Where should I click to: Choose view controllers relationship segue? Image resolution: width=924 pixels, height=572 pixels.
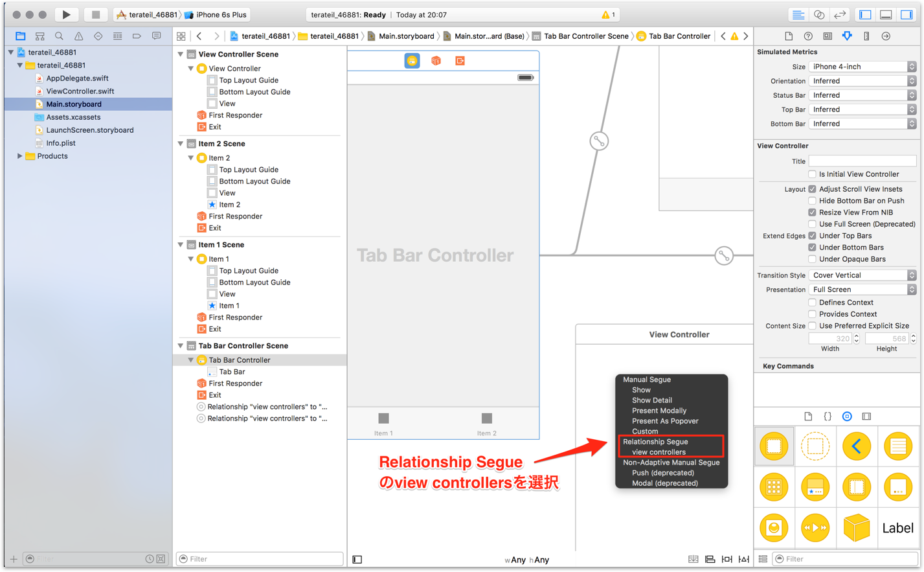[x=659, y=452]
